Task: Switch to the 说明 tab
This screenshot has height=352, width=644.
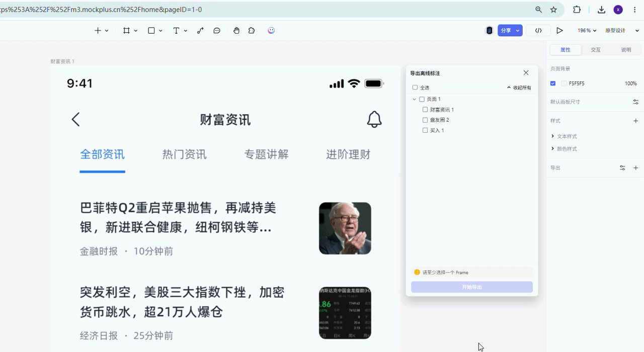Action: (x=626, y=50)
